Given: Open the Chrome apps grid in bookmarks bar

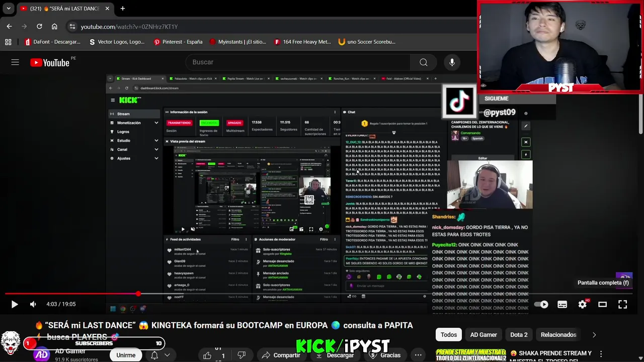Looking at the screenshot, I should point(8,42).
